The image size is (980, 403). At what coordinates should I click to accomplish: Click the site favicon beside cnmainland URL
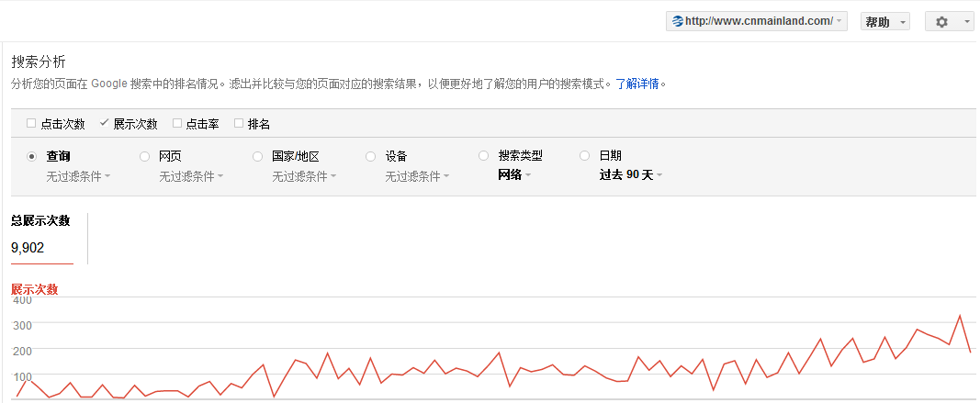[678, 21]
